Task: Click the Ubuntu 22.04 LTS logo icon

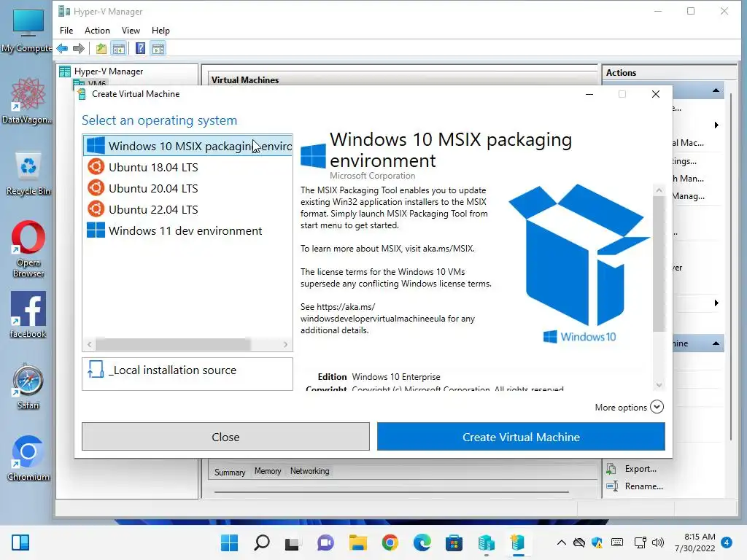Action: (96, 209)
